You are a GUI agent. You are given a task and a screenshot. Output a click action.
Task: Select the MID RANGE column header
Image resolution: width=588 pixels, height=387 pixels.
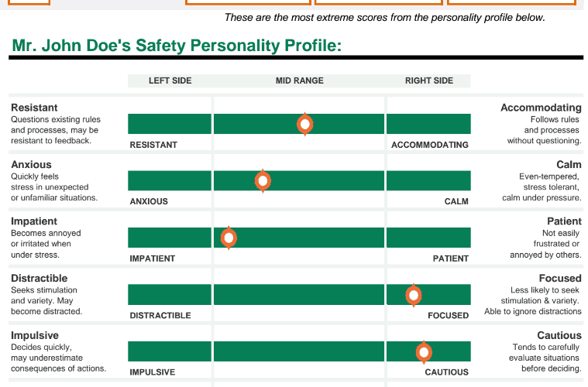tap(300, 80)
